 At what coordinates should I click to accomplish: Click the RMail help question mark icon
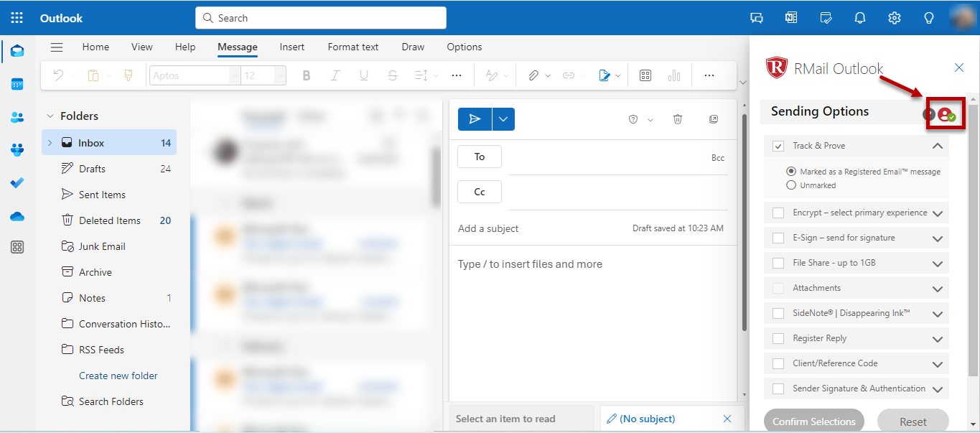tap(929, 114)
